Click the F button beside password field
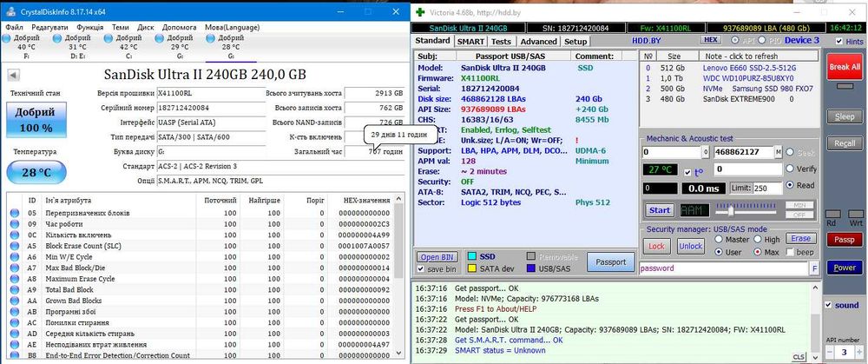 click(814, 268)
